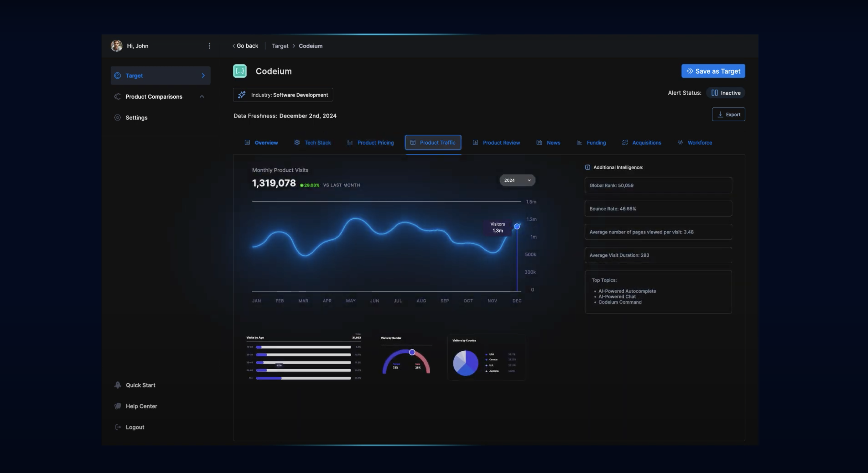The image size is (868, 473).
Task: Click the Export button label
Action: [733, 114]
